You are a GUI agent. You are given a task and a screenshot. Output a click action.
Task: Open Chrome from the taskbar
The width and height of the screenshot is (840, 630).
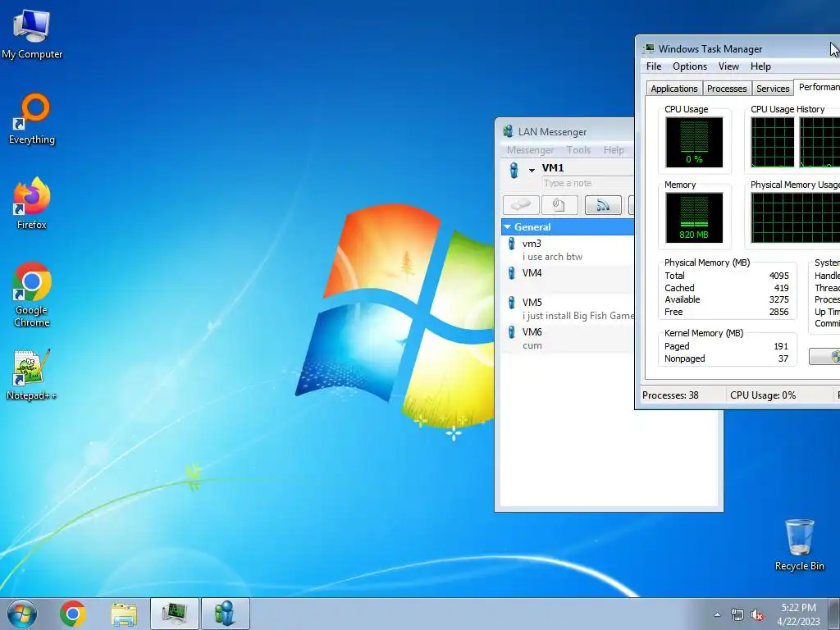pos(73,614)
